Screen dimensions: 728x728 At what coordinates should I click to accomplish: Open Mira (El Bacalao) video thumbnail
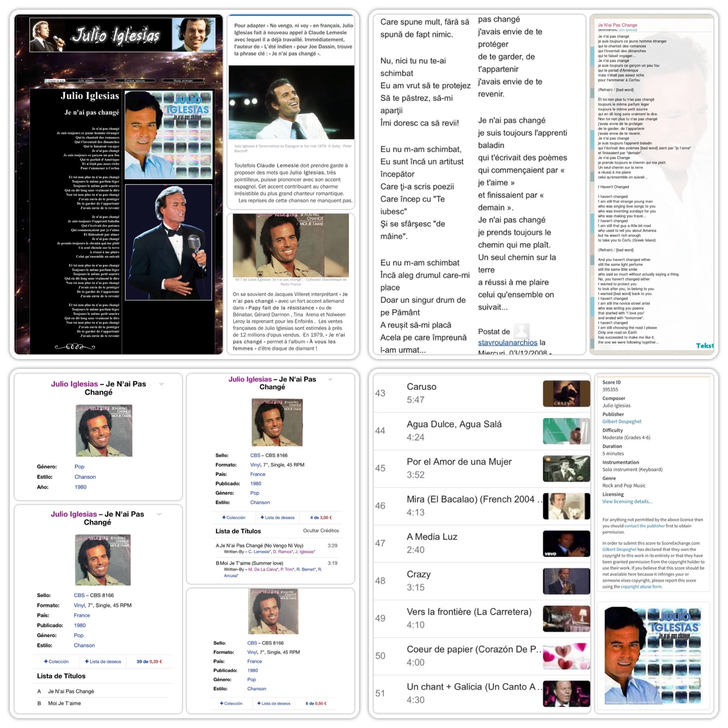(x=566, y=506)
